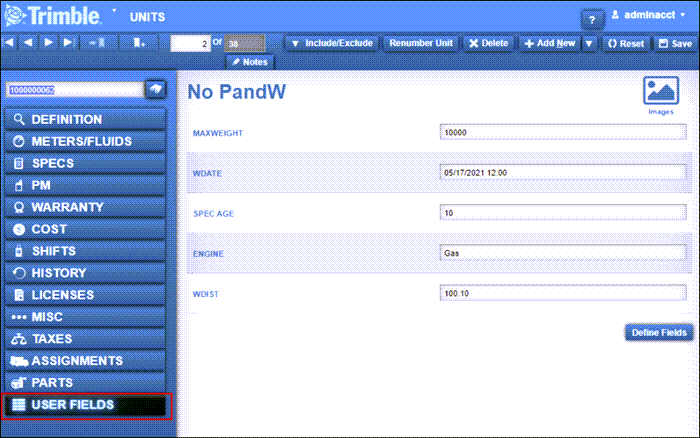Click the unit number search field
The width and height of the screenshot is (700, 438).
[74, 90]
